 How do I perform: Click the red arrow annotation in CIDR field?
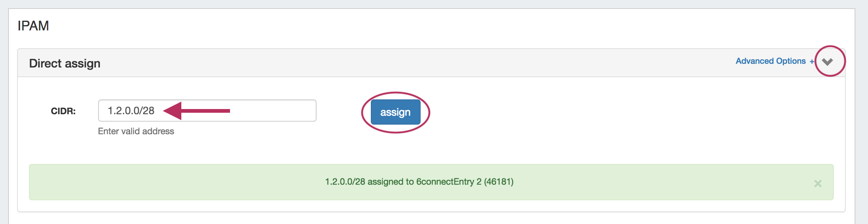(197, 111)
